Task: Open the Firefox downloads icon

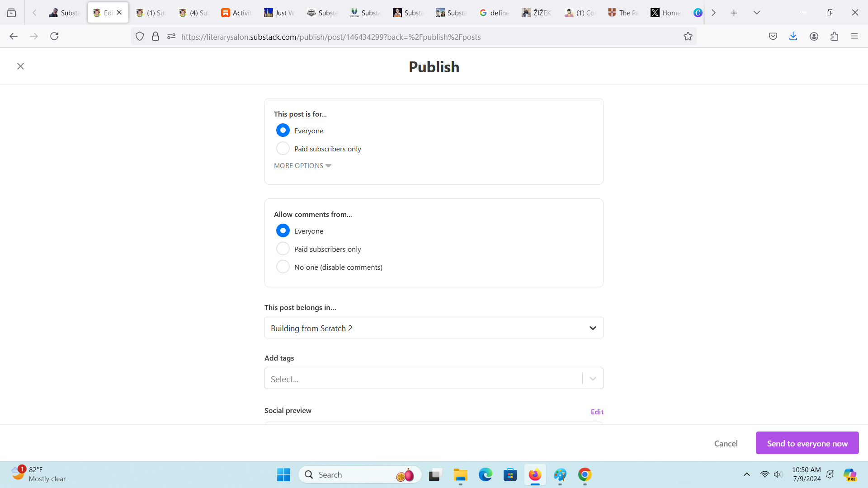Action: 793,37
